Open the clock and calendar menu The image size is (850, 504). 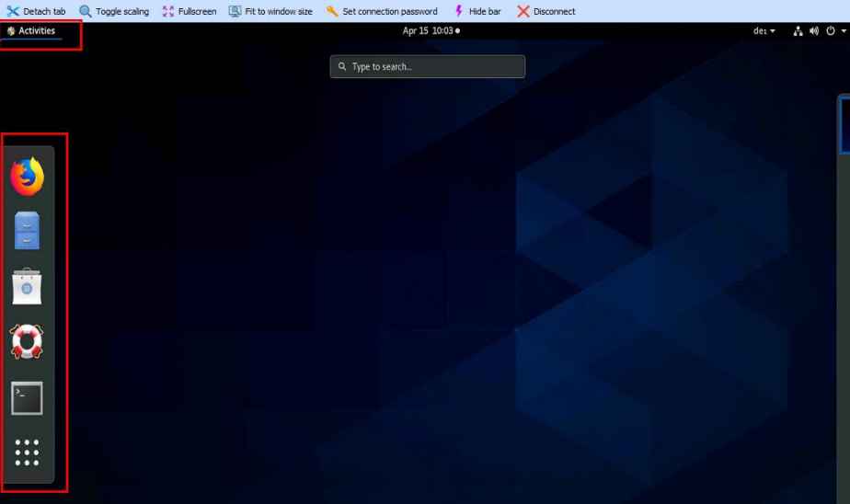[431, 31]
